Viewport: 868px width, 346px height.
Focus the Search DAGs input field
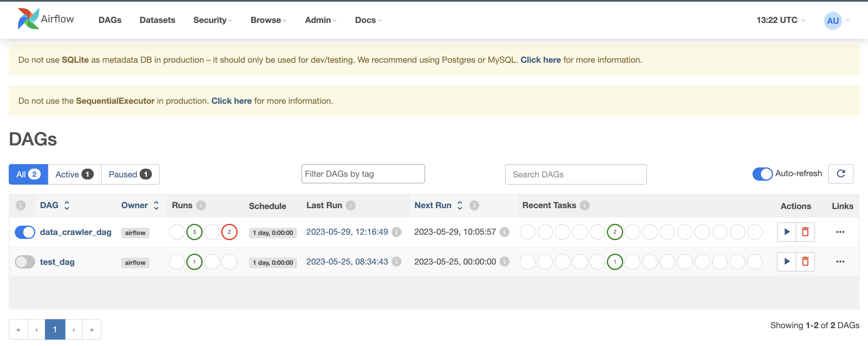pos(576,174)
